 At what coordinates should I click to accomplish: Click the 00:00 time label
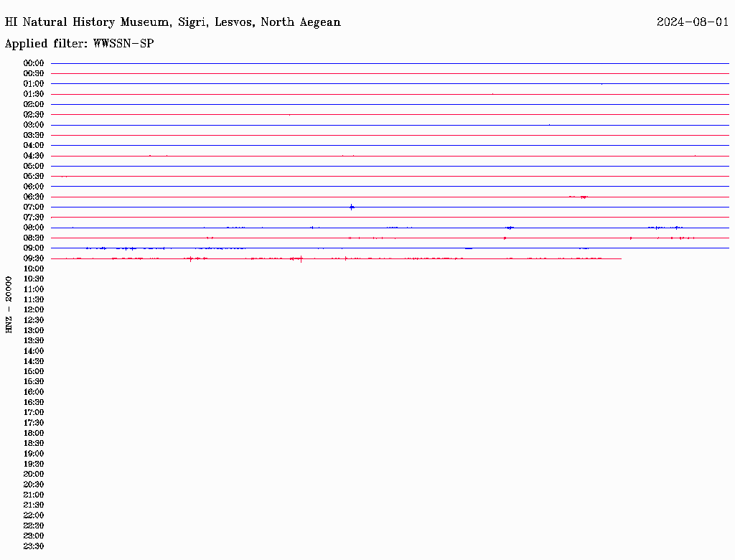[x=34, y=63]
